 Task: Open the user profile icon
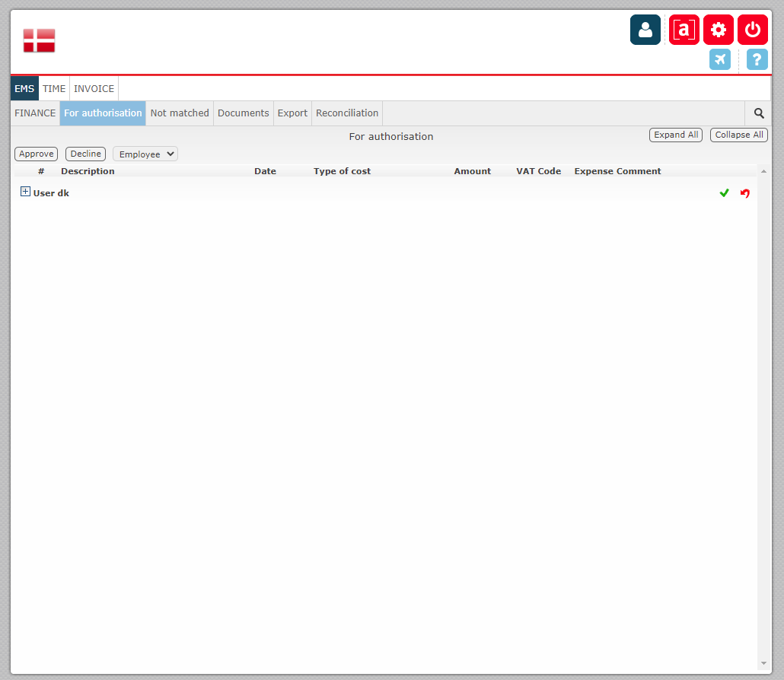645,30
